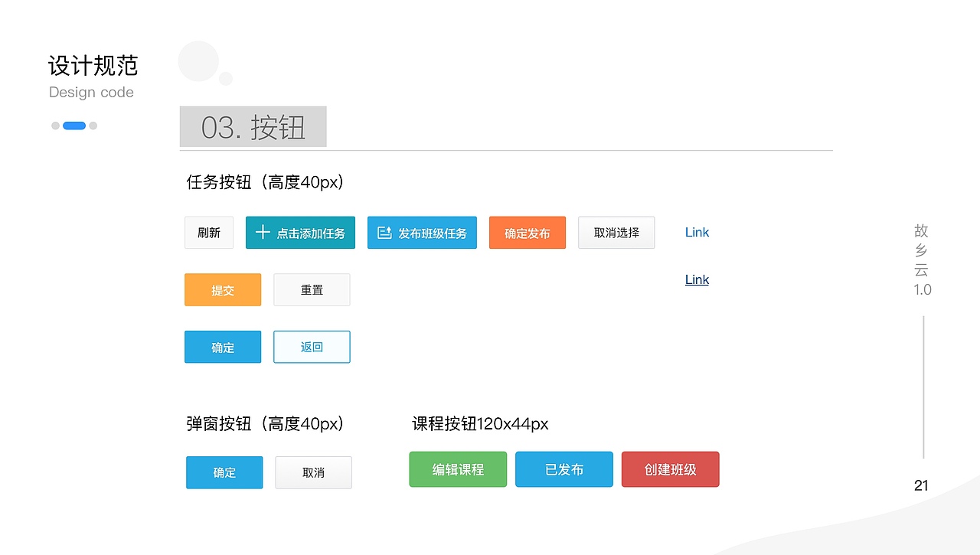Click the 刷新 button
This screenshot has height=555, width=980.
point(209,233)
